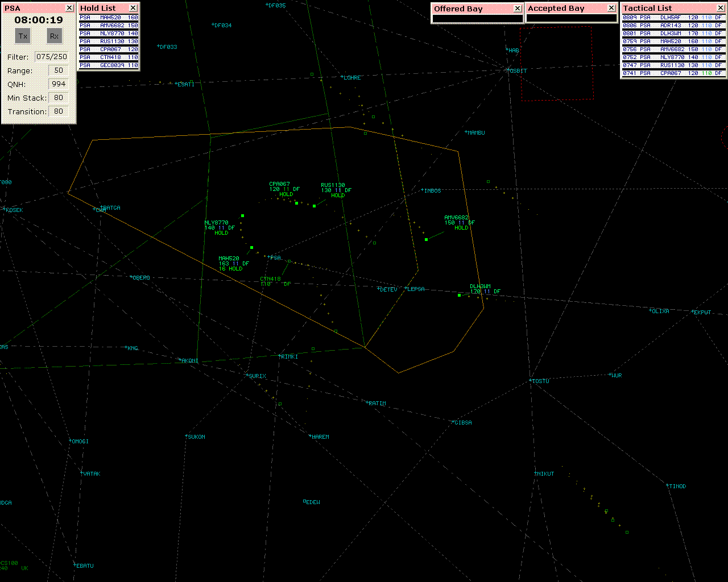Click the KOSEK waypoint marker
Viewport: 728px width, 582px height.
point(13,210)
